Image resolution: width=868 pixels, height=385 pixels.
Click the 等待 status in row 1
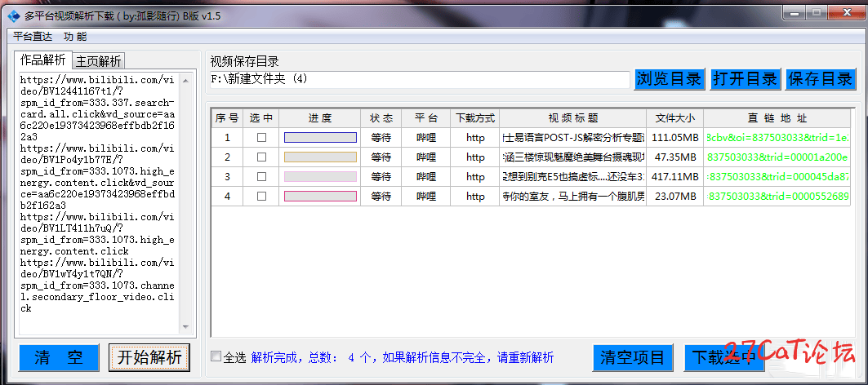[x=381, y=138]
